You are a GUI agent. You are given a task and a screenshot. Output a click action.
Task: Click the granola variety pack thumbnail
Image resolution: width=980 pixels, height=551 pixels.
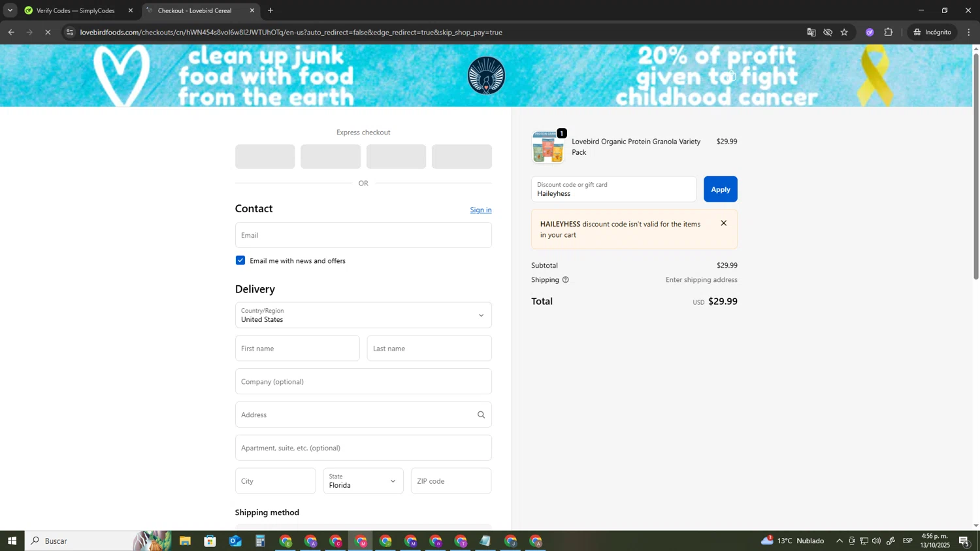click(x=547, y=147)
